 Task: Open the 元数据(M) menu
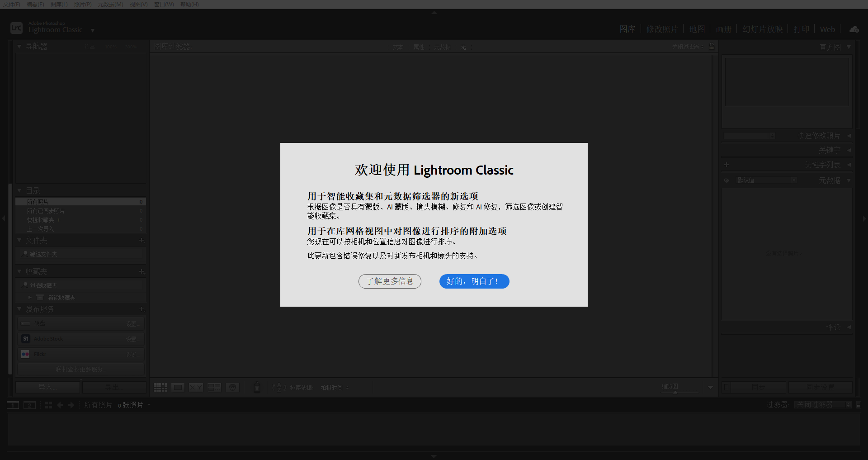pyautogui.click(x=110, y=5)
